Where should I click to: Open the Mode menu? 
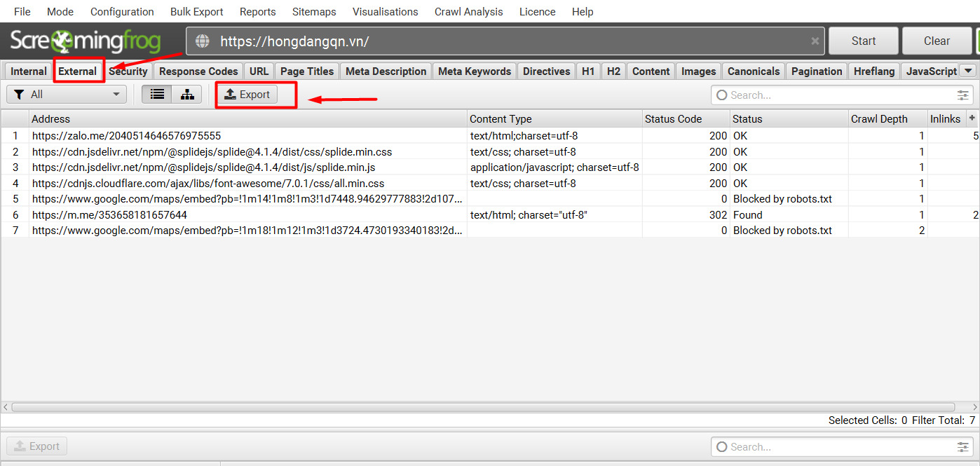[60, 12]
